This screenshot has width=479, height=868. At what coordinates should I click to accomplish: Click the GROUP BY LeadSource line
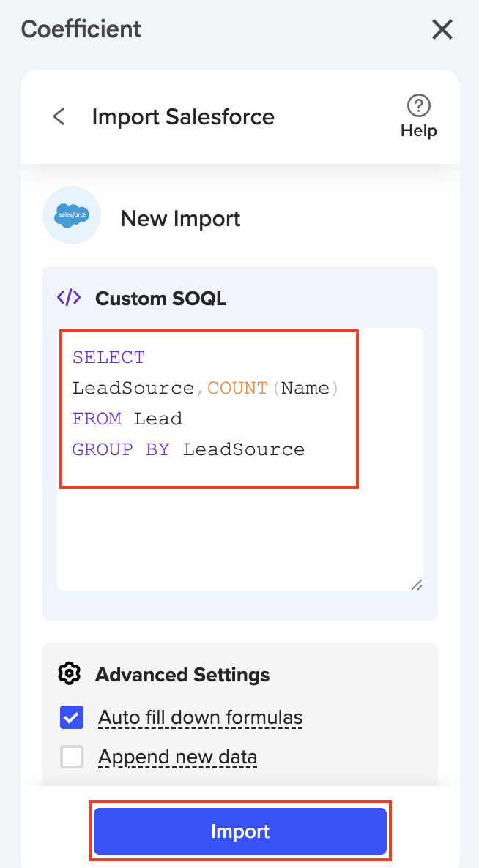(188, 449)
